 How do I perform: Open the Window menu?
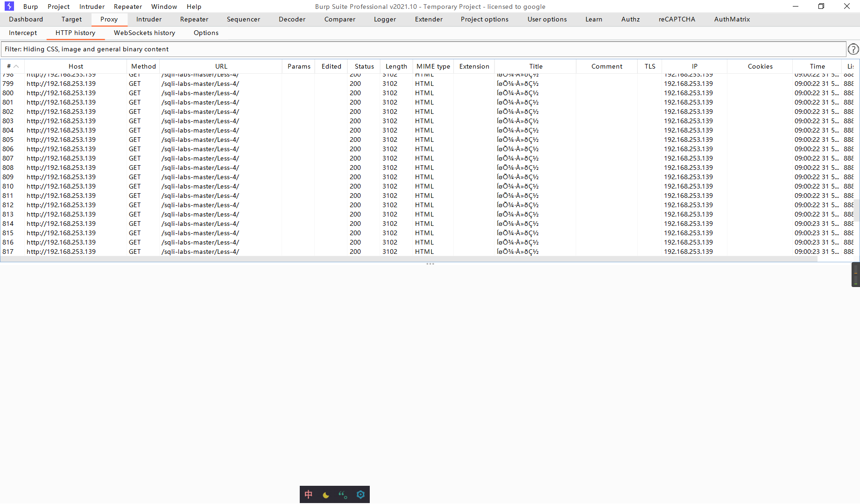point(164,7)
